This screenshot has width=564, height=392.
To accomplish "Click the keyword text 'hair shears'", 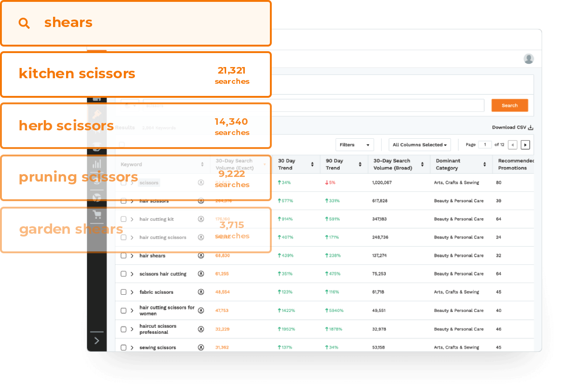I will coord(152,256).
